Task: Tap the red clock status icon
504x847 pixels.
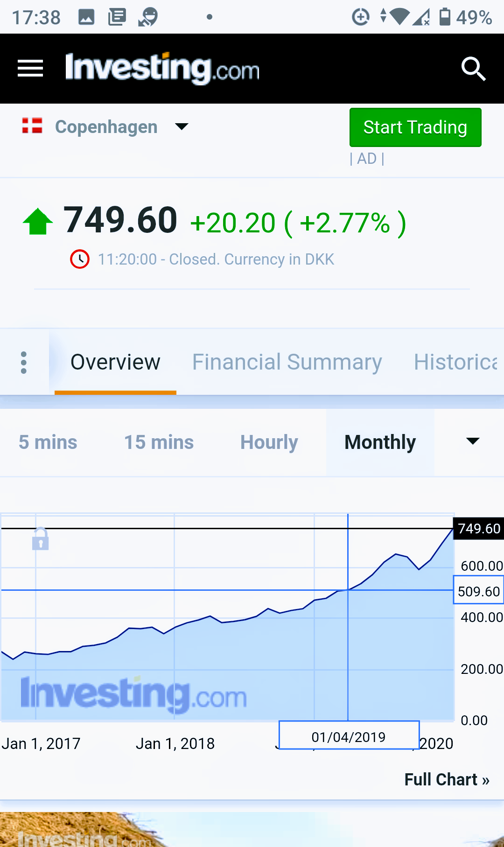Action: pos(80,259)
